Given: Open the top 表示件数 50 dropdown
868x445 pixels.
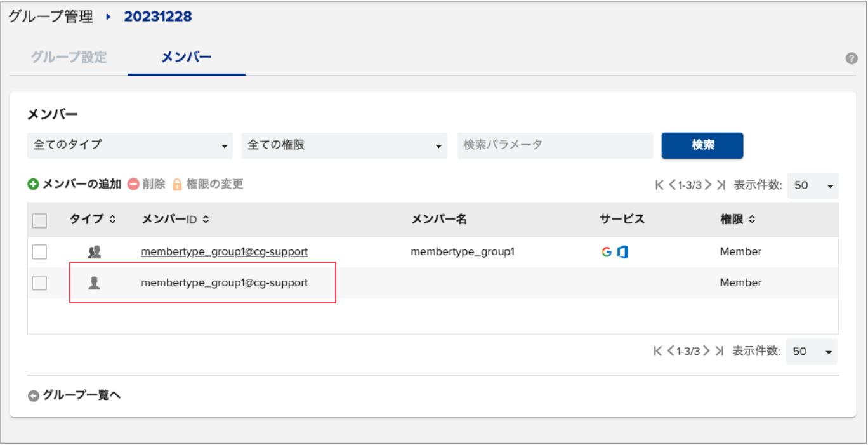Looking at the screenshot, I should [x=813, y=185].
